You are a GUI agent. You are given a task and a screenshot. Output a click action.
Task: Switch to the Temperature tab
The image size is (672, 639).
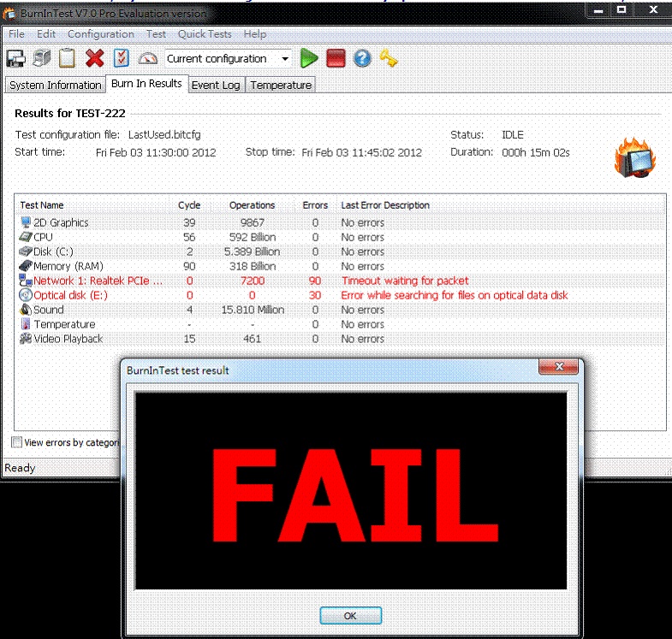point(281,85)
